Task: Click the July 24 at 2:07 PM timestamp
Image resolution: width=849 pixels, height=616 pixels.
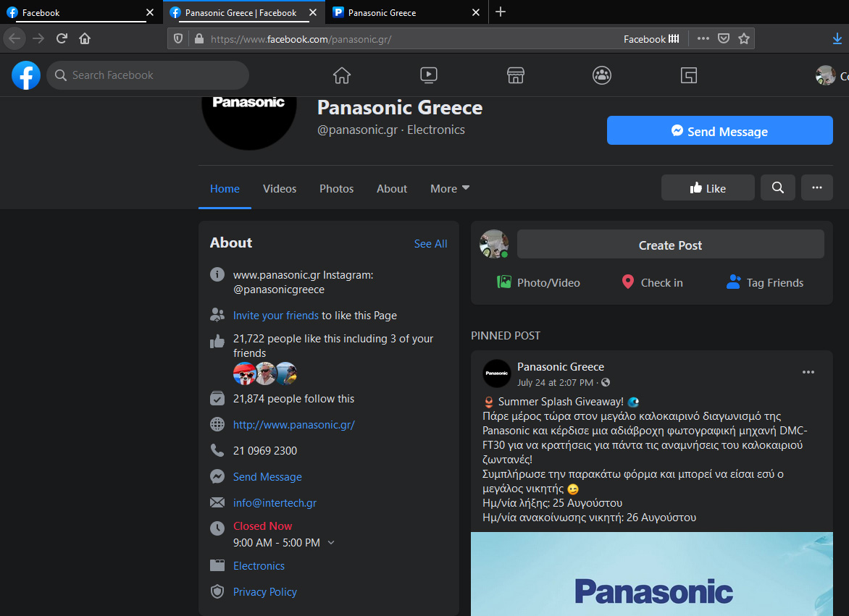Action: click(x=555, y=382)
